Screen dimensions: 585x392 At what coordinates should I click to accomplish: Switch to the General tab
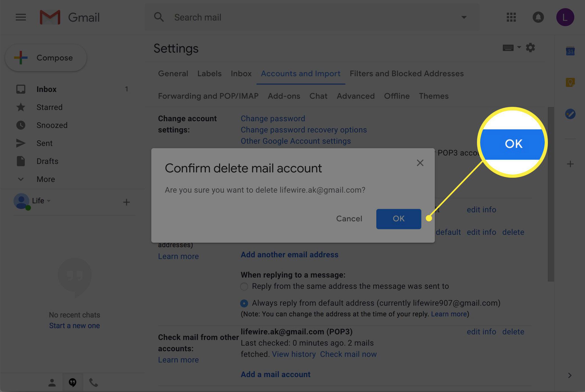tap(173, 74)
